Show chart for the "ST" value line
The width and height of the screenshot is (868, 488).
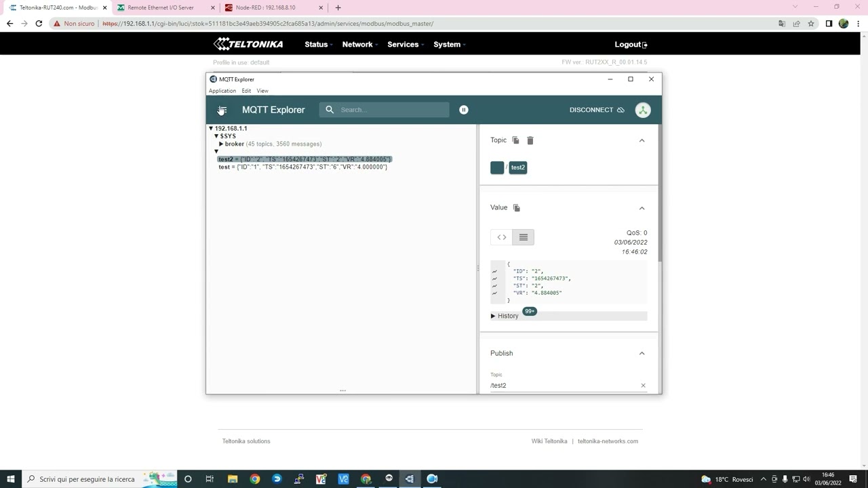495,286
